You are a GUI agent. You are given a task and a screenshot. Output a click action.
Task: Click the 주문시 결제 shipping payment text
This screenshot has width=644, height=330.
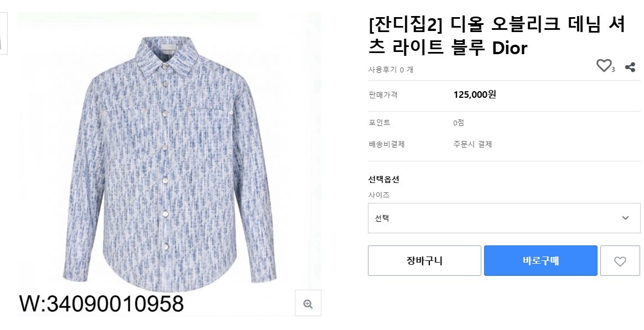[x=472, y=144]
